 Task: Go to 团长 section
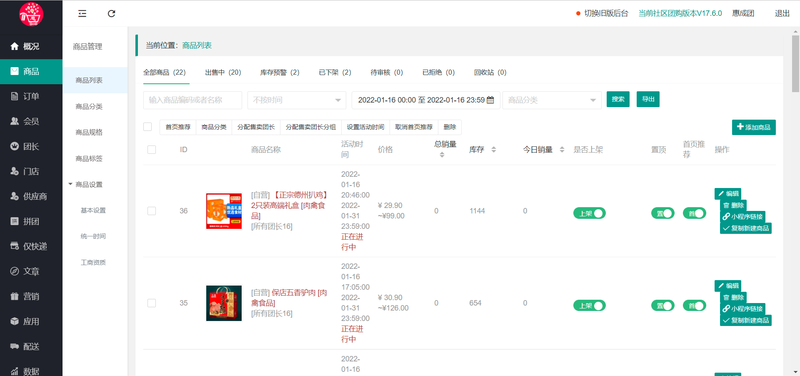[x=31, y=146]
